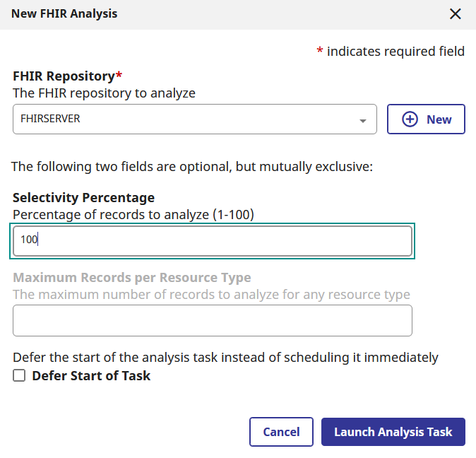Click the repository dropdown caret arrow
Screen dimensions: 476x458
click(x=362, y=121)
